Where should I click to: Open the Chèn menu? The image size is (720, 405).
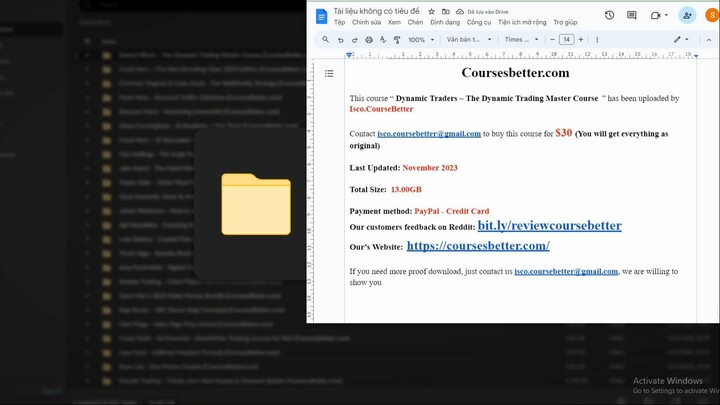point(415,22)
